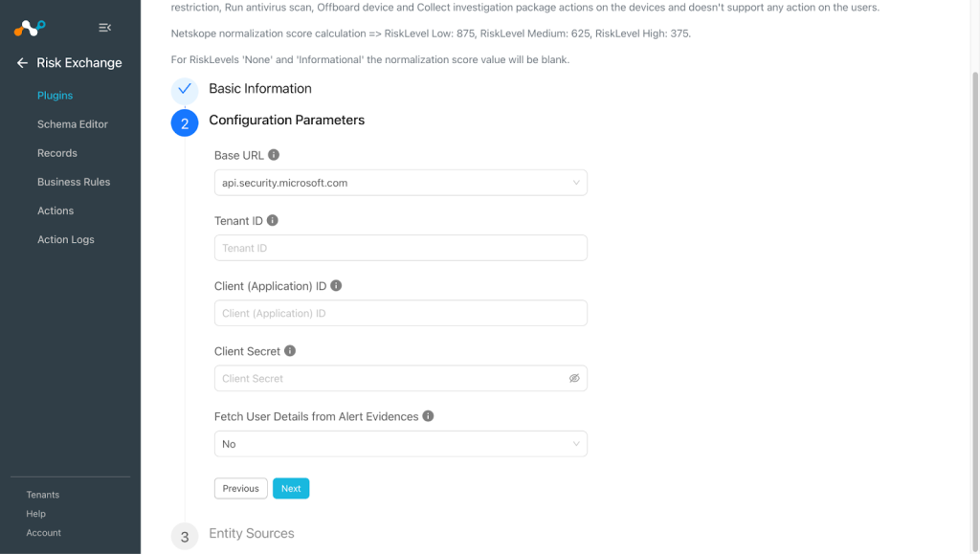This screenshot has width=980, height=554.
Task: Open the Fetch User Details dropdown
Action: pos(401,444)
